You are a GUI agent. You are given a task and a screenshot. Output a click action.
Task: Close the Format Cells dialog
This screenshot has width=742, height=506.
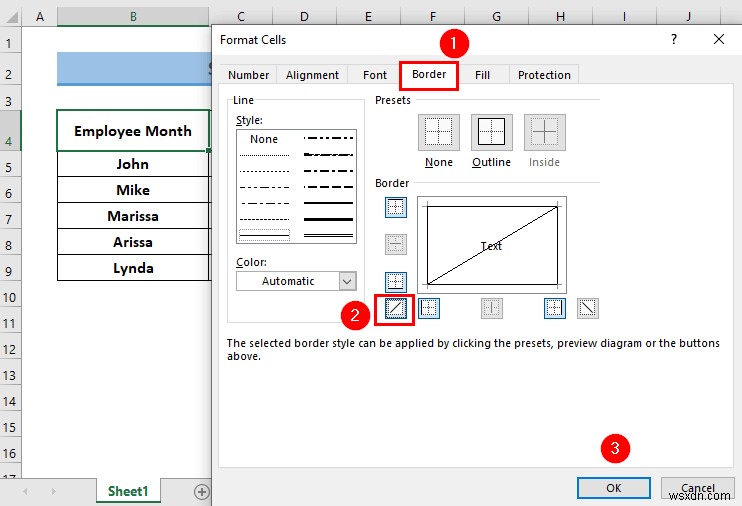coord(719,39)
